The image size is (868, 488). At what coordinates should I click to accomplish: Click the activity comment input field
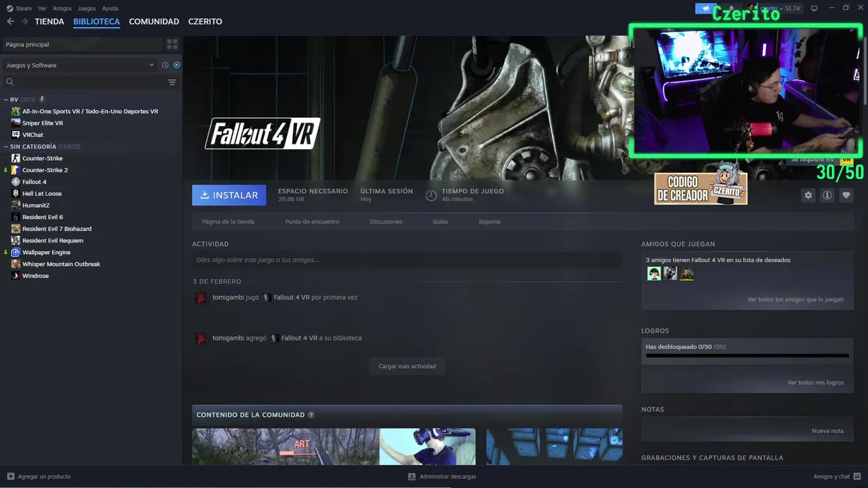tap(407, 260)
